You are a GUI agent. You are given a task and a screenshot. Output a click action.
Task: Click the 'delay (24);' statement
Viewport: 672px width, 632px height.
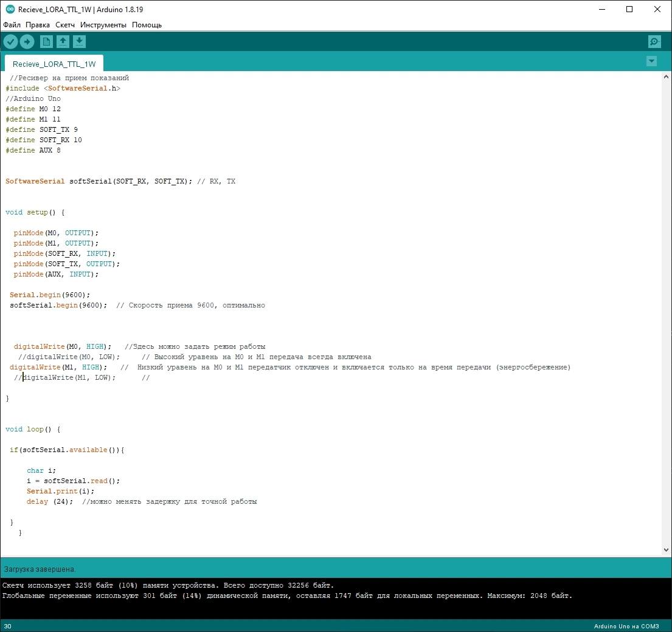pos(50,501)
